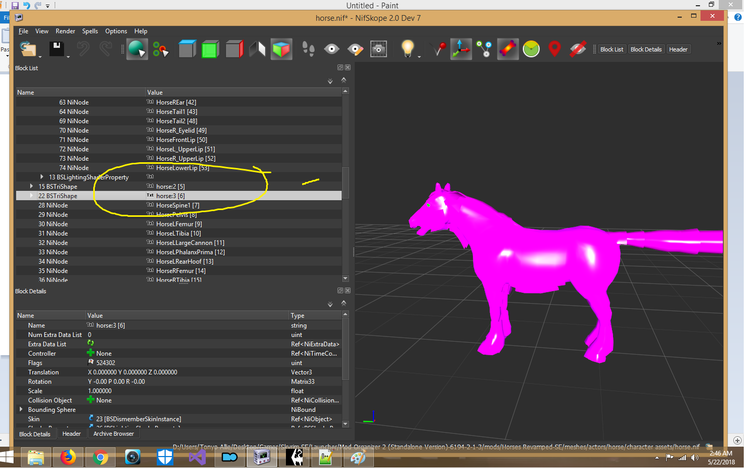Click the Header toolbar button
The image size is (750, 468).
coord(678,49)
